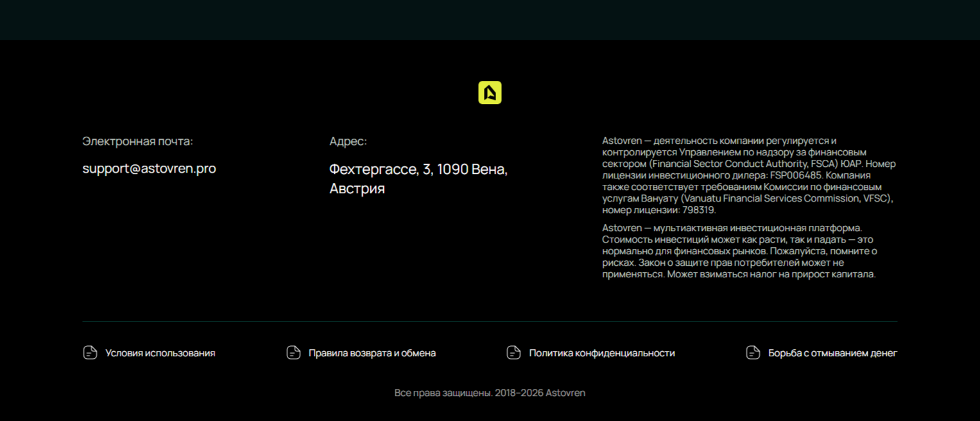
Task: Open the Условия использования link
Action: tap(160, 353)
